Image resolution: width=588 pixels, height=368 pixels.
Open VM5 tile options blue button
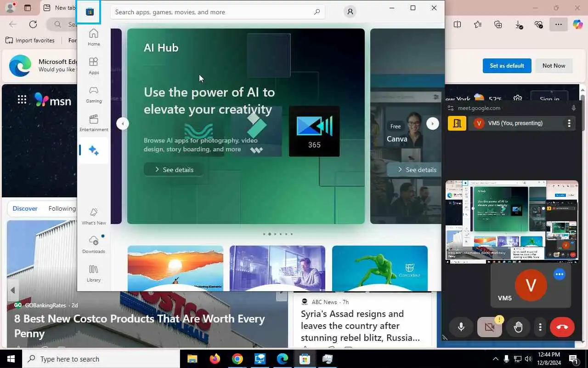click(x=559, y=274)
